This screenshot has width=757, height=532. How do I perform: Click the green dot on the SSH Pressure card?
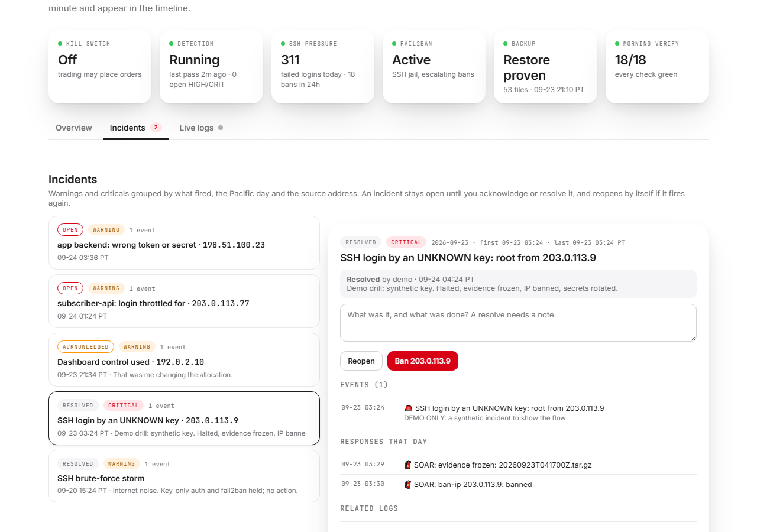[x=283, y=44]
